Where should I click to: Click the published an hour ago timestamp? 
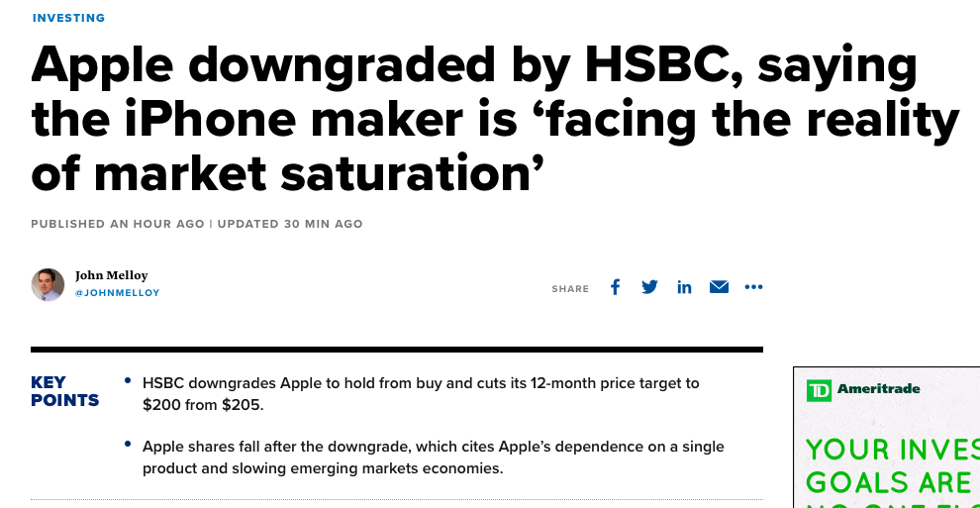point(118,224)
